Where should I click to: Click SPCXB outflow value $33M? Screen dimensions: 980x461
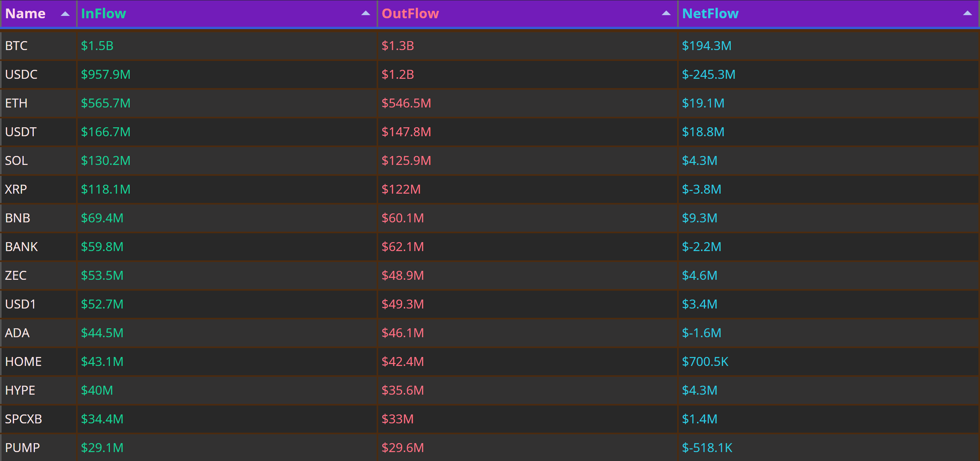tap(398, 419)
